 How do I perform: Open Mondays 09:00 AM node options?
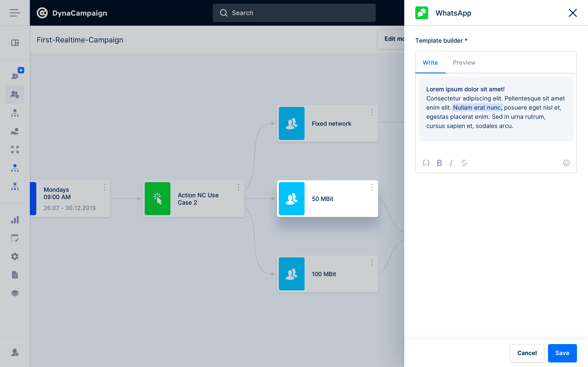(105, 187)
